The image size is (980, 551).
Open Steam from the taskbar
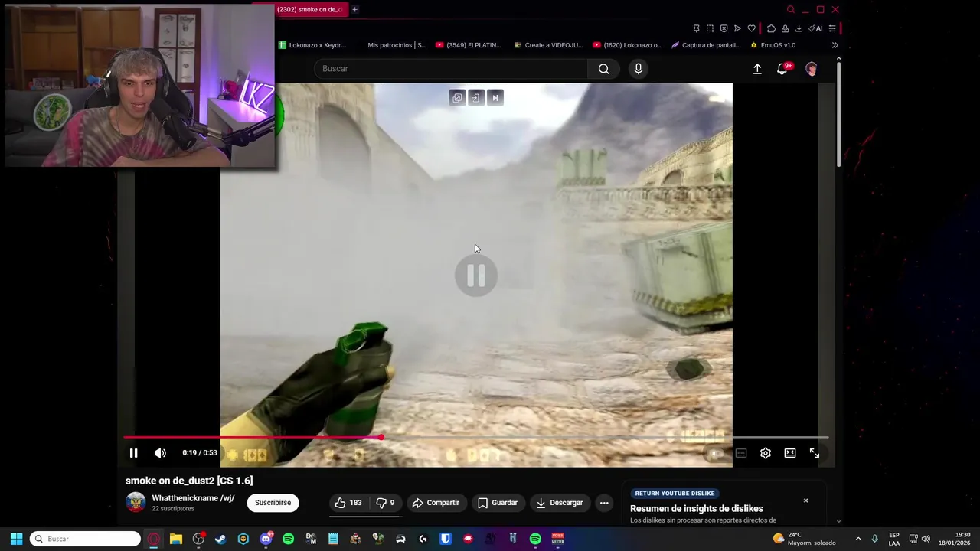(x=220, y=539)
